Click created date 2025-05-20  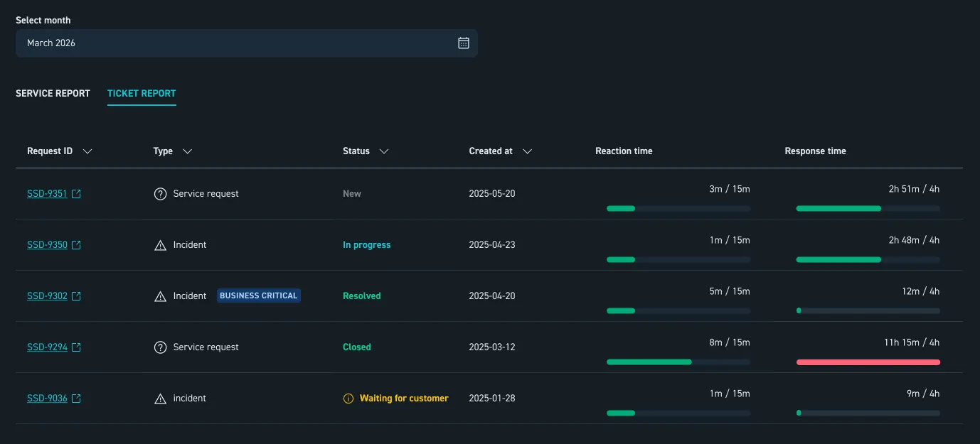pos(492,194)
